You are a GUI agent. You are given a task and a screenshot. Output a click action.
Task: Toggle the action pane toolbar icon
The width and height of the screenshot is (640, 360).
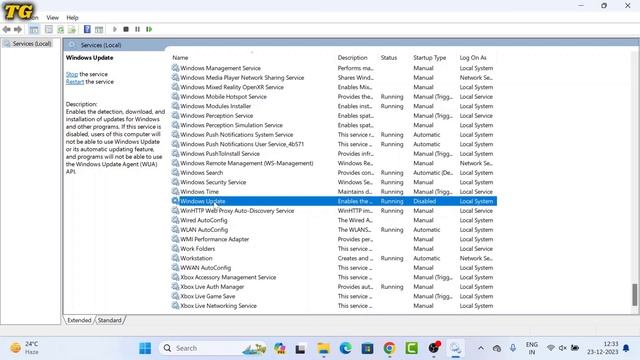tap(99, 29)
